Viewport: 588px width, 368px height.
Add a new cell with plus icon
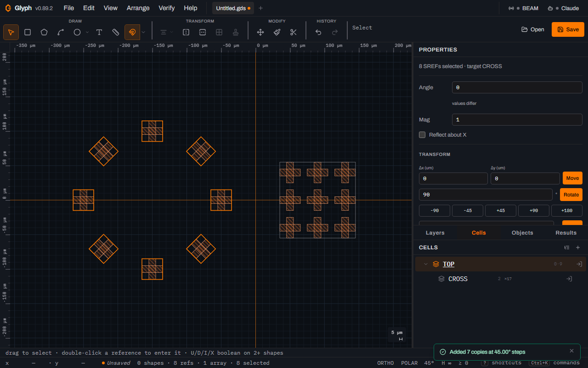click(x=578, y=247)
